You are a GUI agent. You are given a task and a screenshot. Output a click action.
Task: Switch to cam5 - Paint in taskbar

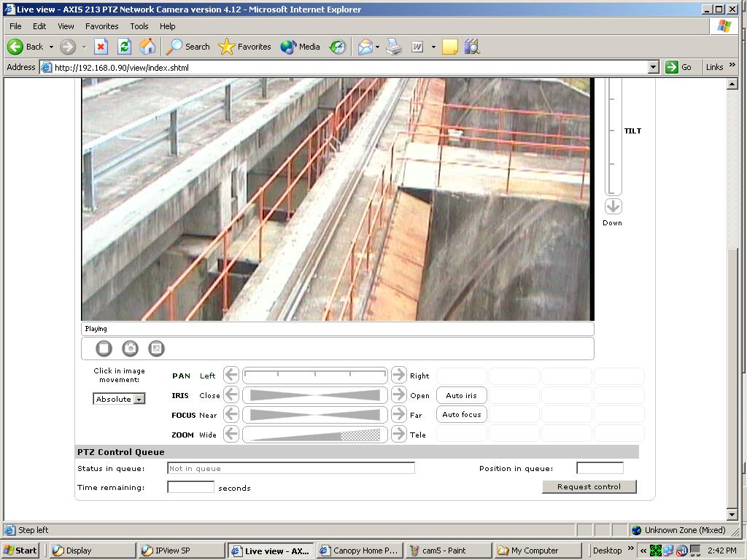tap(448, 551)
